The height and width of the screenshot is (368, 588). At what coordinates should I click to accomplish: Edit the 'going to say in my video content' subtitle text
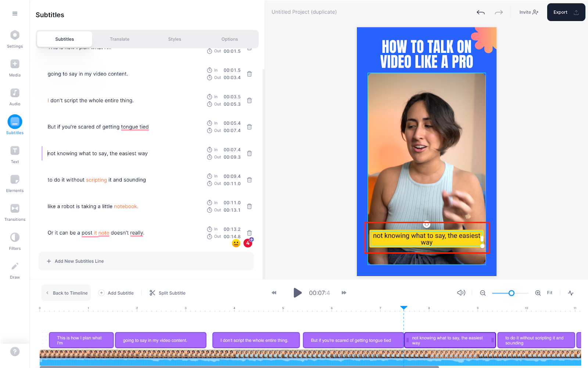click(88, 74)
